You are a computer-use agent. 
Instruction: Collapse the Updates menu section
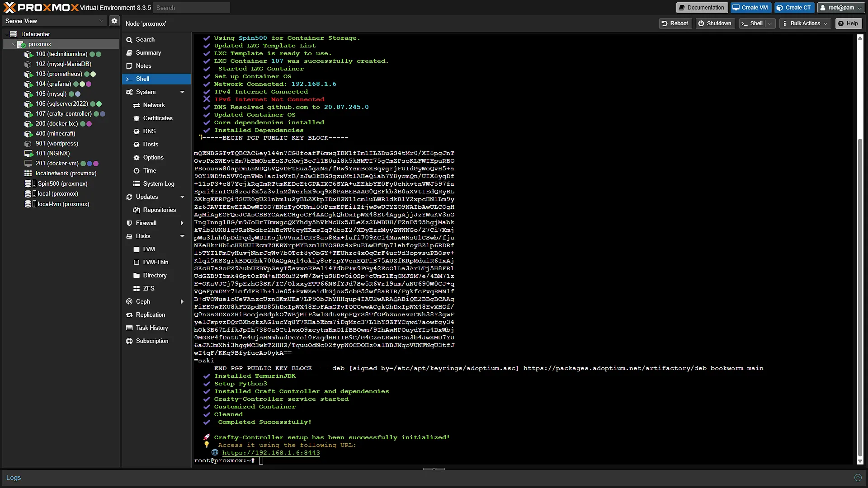183,197
